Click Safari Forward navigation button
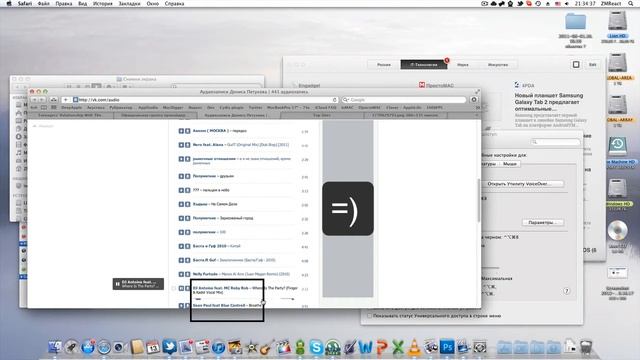This screenshot has width=640, height=360. [x=42, y=100]
